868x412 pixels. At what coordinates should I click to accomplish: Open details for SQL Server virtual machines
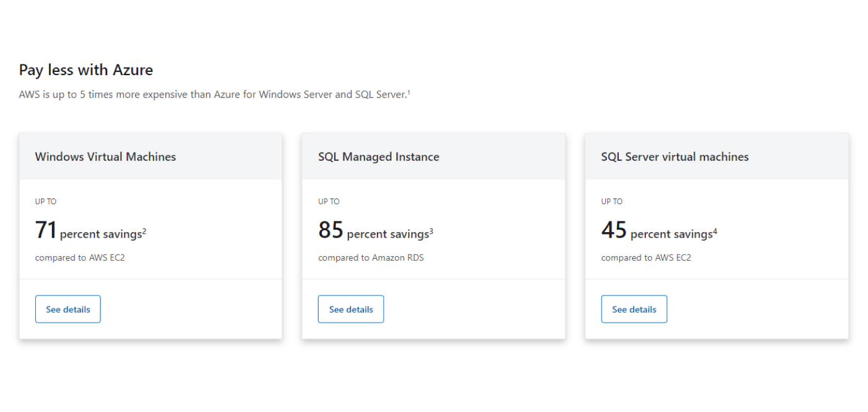pyautogui.click(x=634, y=309)
